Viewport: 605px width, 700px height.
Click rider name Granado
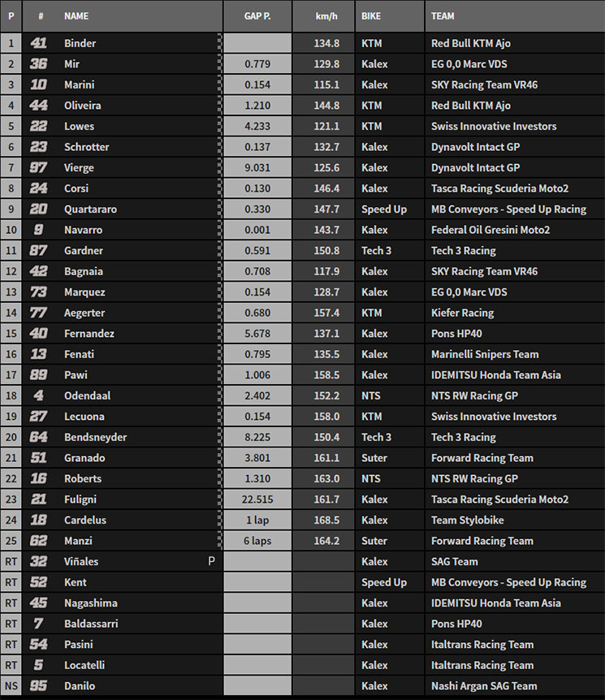[x=84, y=458]
